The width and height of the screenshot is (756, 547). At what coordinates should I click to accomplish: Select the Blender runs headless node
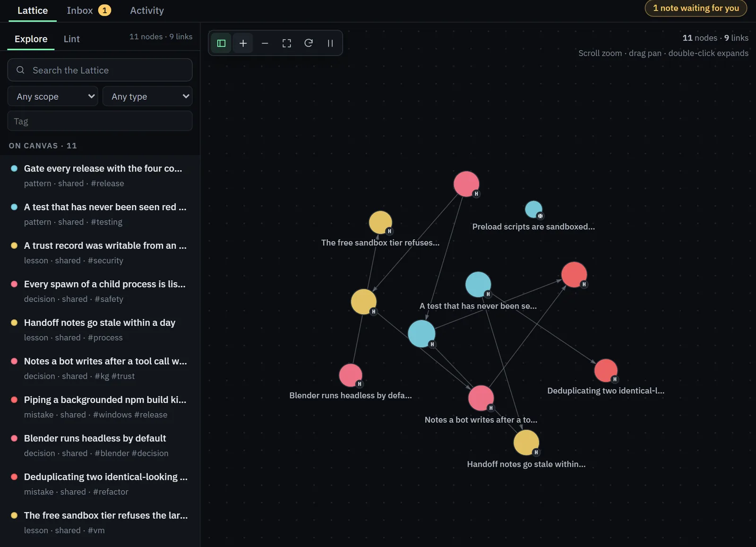pos(351,375)
